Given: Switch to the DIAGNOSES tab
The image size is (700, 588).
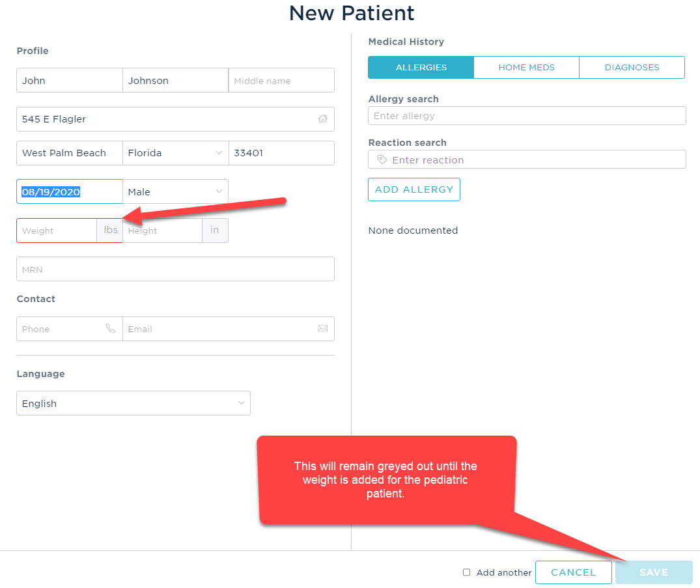Looking at the screenshot, I should 632,67.
